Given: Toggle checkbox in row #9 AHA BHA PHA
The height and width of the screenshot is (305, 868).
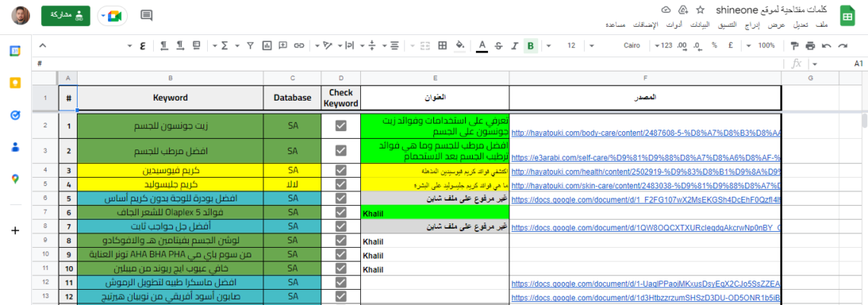Looking at the screenshot, I should click(x=341, y=255).
